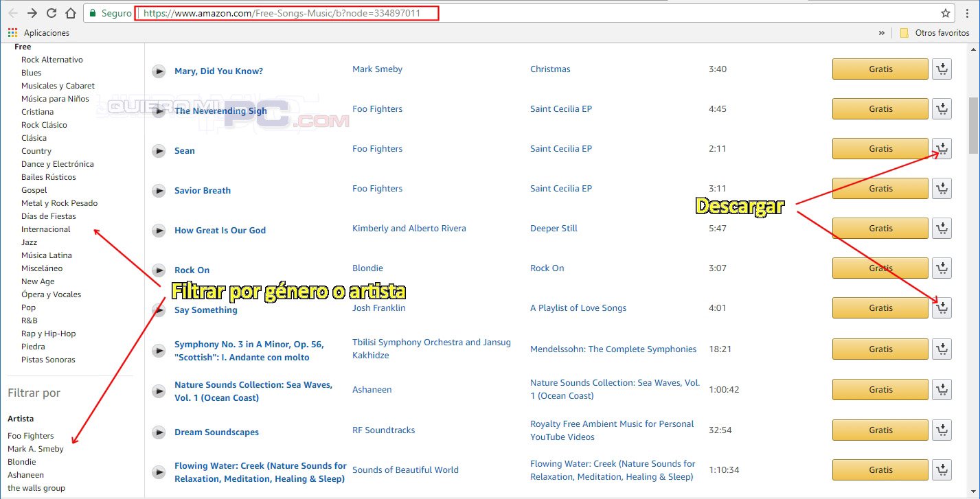Open the song title Say Something
The image size is (980, 499).
(206, 310)
